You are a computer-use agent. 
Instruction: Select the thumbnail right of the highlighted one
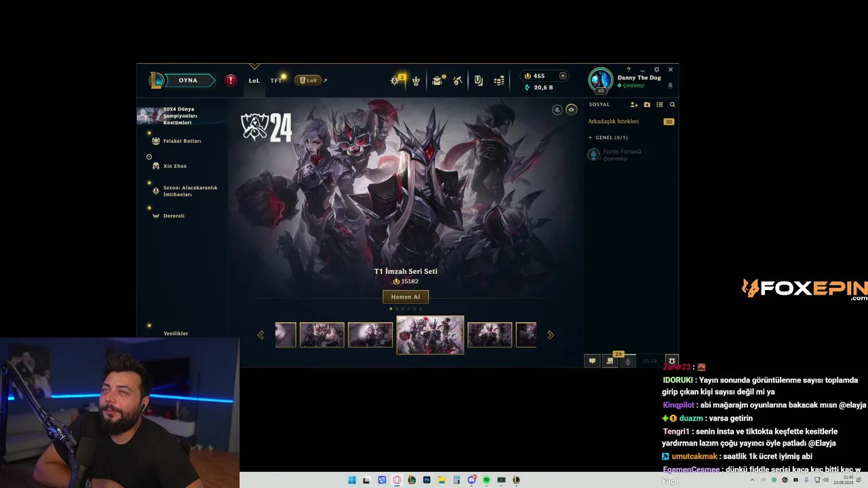[x=490, y=335]
